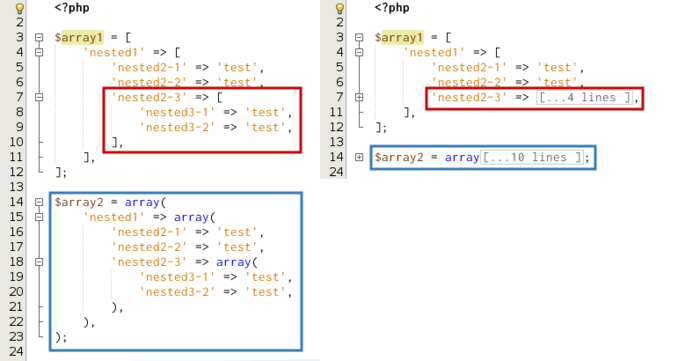Click highlighted $array1 variable in left editor

pos(79,37)
